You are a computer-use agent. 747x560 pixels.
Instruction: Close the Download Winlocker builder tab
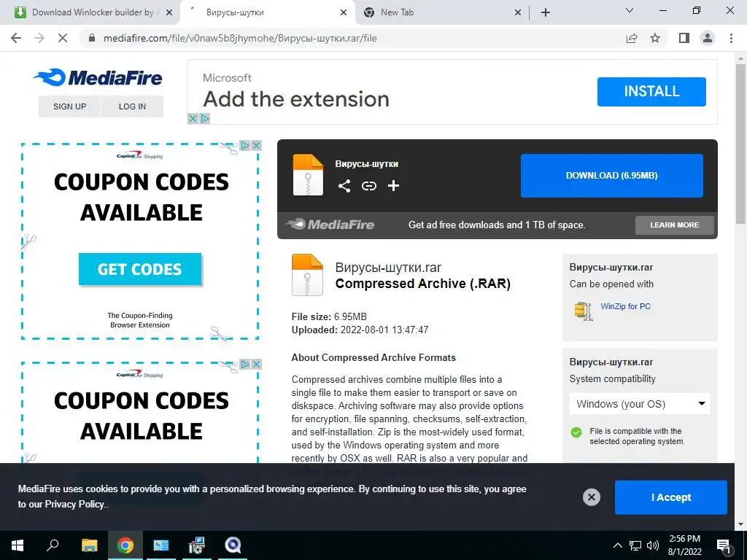point(169,12)
